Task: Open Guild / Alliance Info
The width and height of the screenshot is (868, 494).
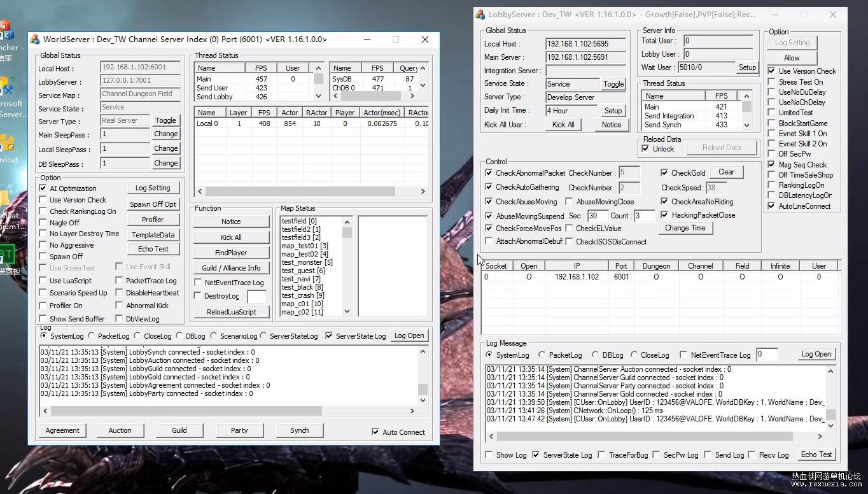Action: pyautogui.click(x=231, y=268)
